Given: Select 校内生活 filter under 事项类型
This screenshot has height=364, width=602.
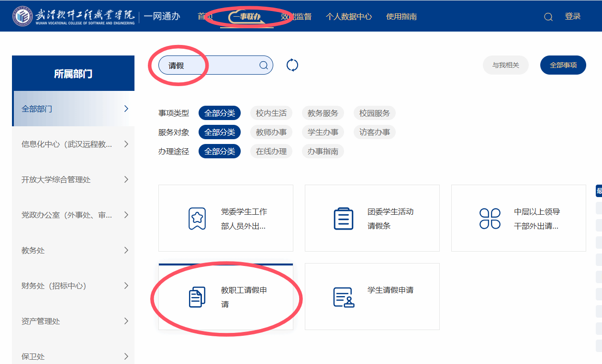Looking at the screenshot, I should 271,113.
